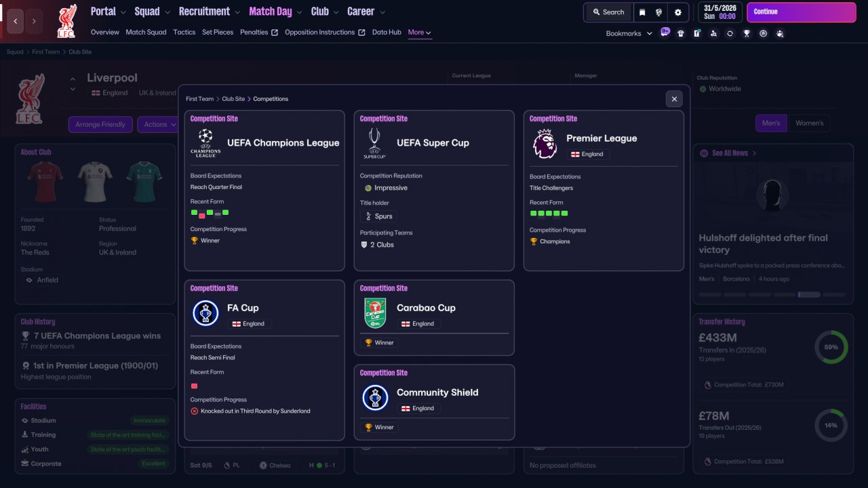Click Club Site in the popup breadcrumb
The width and height of the screenshot is (868, 488).
(233, 99)
